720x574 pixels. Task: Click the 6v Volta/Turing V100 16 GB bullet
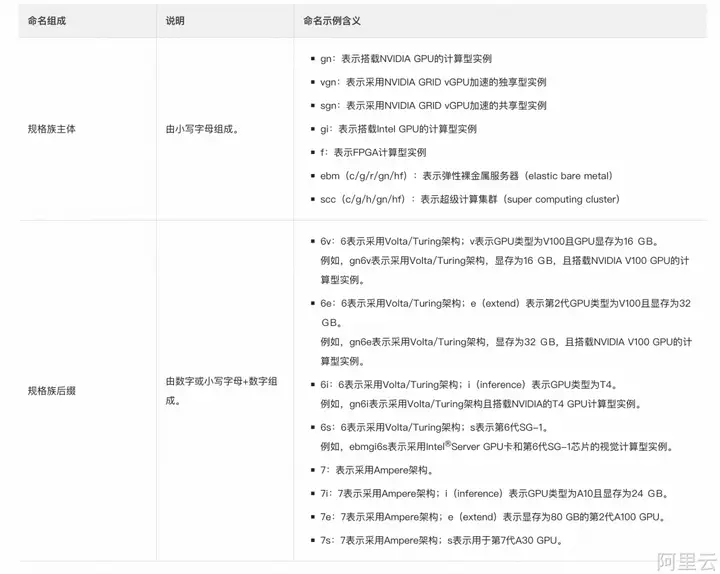pyautogui.click(x=490, y=241)
